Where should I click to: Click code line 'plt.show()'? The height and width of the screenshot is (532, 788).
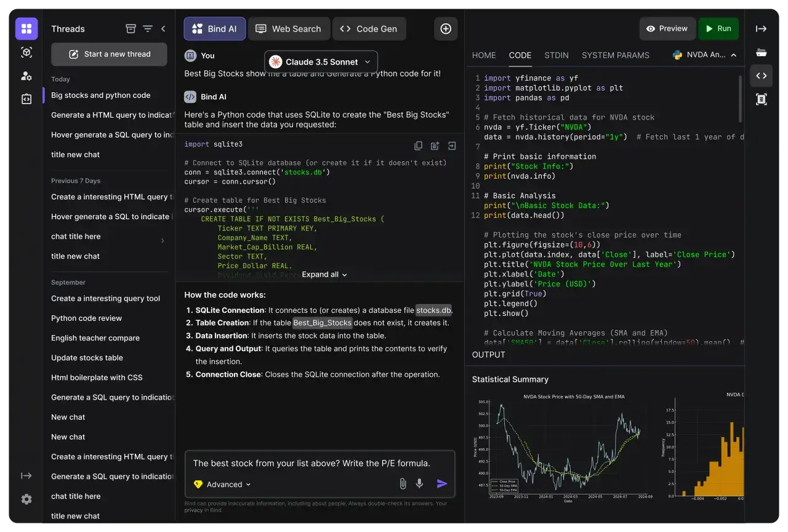[506, 313]
